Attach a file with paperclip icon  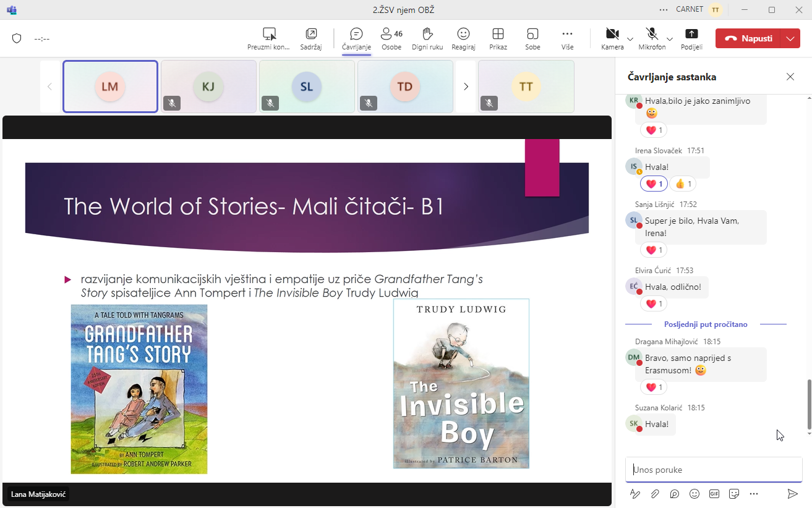coord(655,494)
